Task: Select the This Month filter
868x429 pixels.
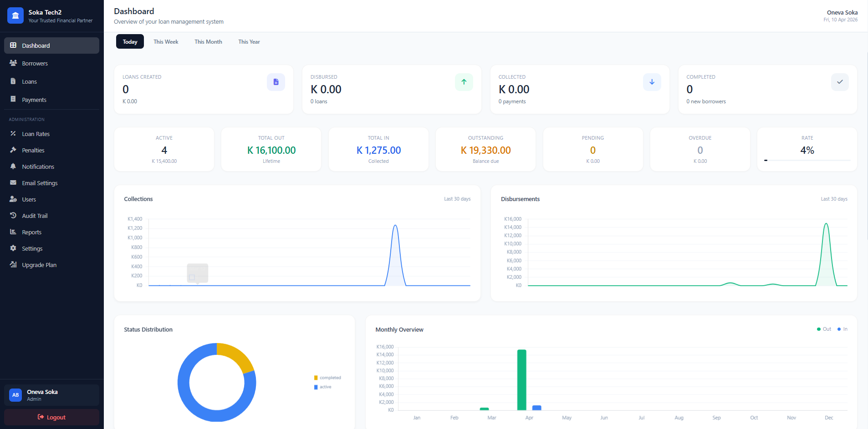Action: 208,41
